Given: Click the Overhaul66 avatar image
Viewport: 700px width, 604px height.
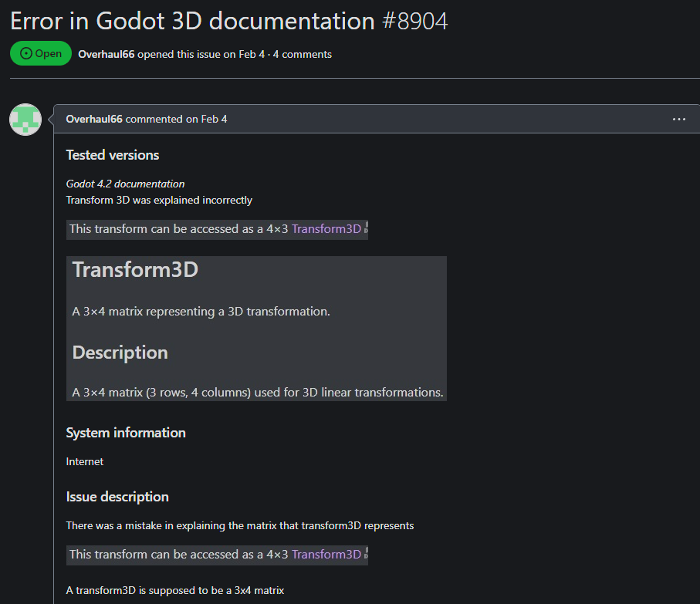Looking at the screenshot, I should (25, 120).
